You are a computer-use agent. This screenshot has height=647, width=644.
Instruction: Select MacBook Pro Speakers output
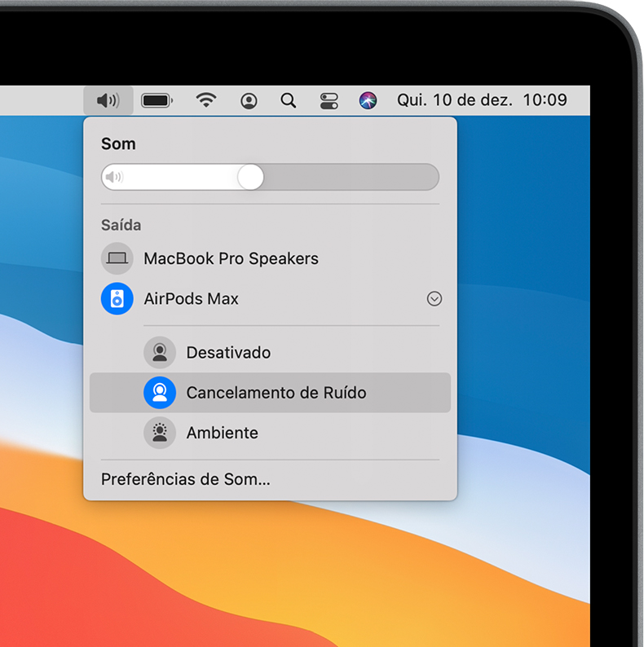point(231,258)
